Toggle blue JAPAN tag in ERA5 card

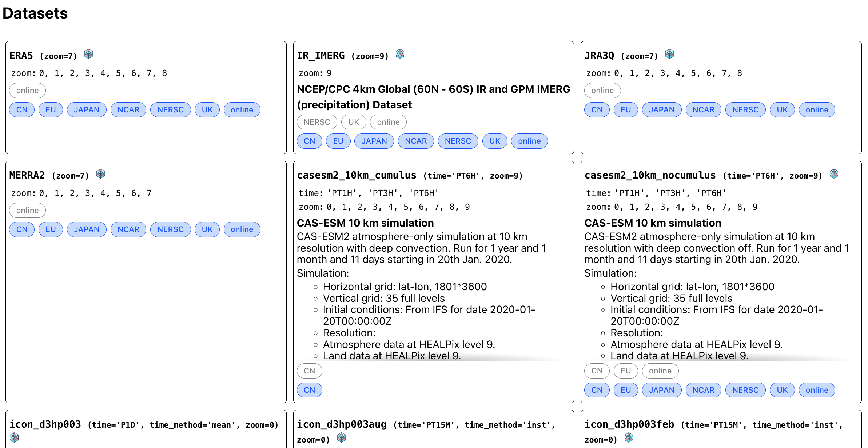(x=87, y=110)
